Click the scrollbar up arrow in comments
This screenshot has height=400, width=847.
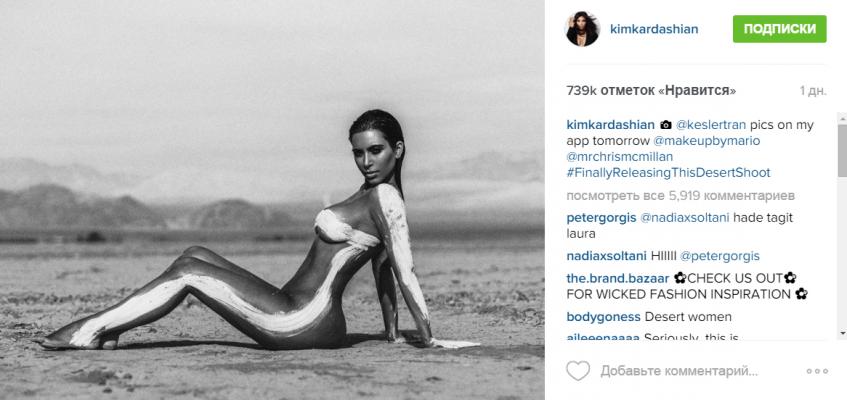842,117
